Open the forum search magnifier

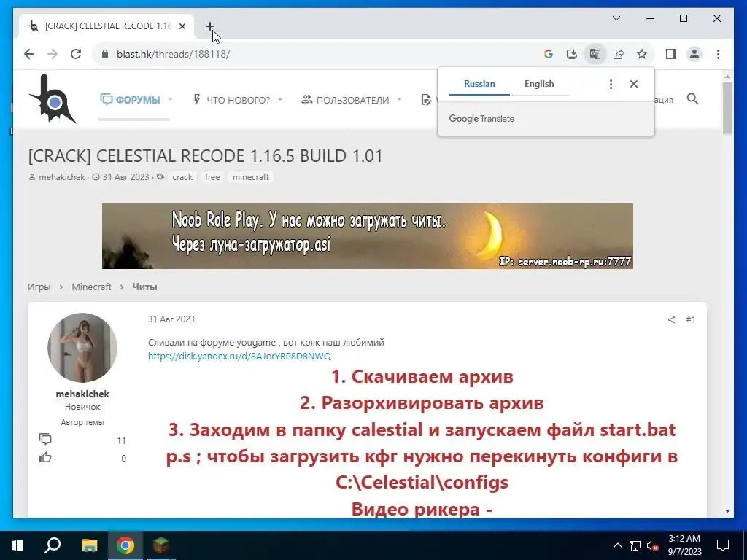click(x=693, y=99)
